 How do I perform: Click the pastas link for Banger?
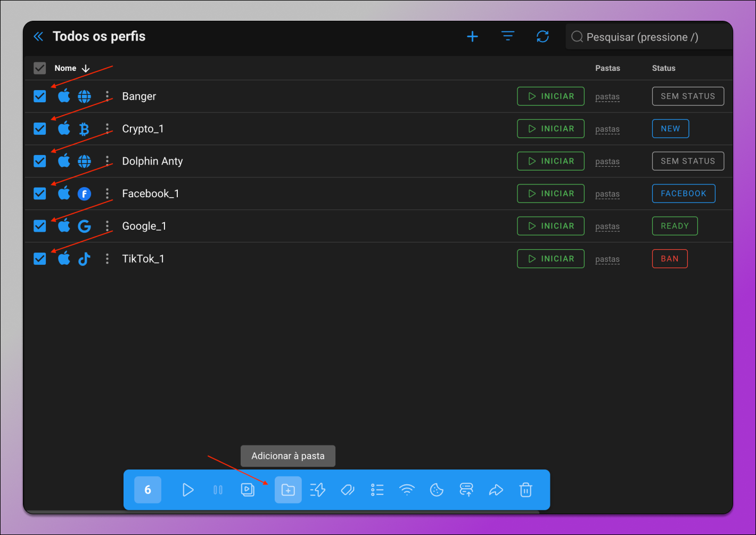607,97
